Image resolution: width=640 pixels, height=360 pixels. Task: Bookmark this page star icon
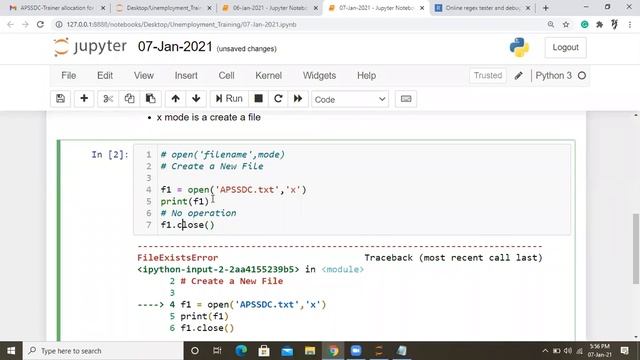coord(566,24)
